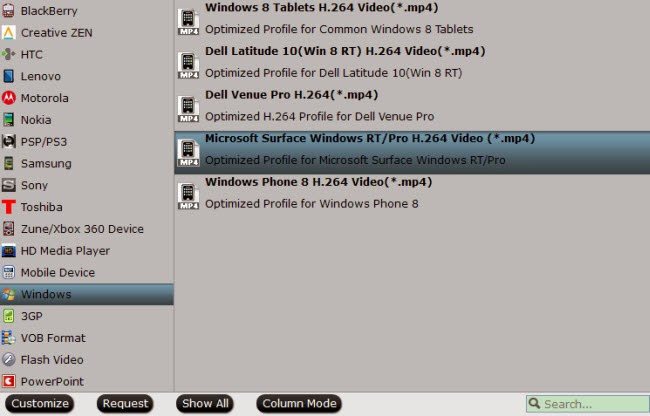Select Windows Phone 8 H.264 Video profile
This screenshot has width=650, height=416.
click(x=412, y=196)
